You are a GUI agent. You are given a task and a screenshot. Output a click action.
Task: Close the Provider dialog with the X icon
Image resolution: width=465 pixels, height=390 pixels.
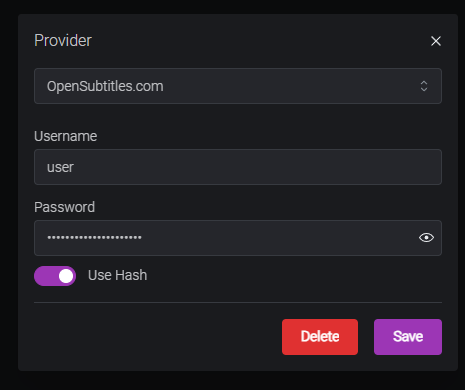(436, 41)
